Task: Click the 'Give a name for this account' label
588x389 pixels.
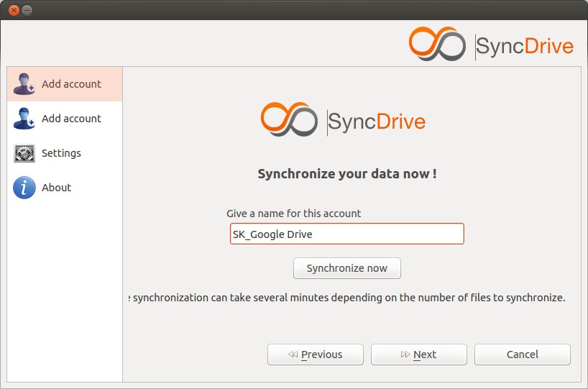Action: [x=293, y=214]
